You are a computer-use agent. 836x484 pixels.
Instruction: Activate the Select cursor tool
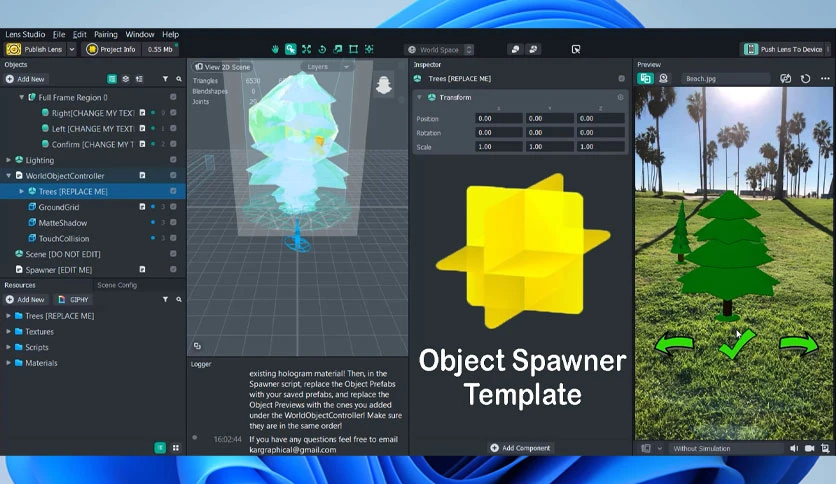pos(291,49)
